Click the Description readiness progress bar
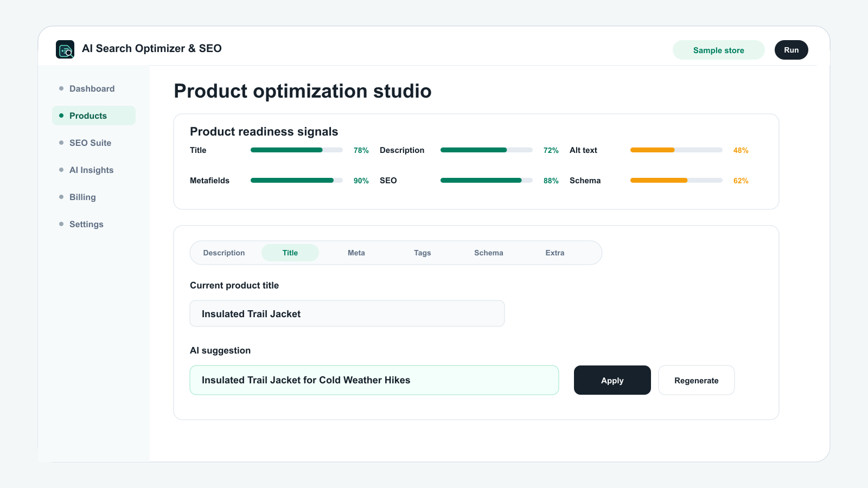 point(487,150)
